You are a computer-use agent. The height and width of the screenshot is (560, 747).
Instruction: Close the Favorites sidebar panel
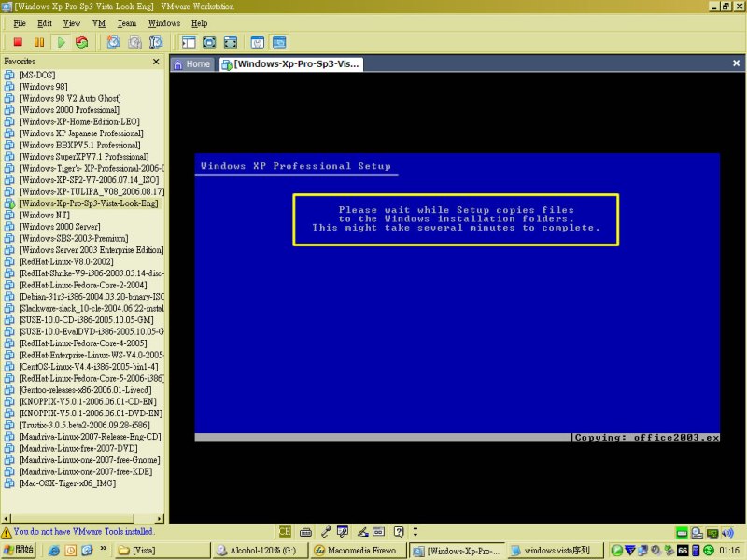pyautogui.click(x=156, y=62)
